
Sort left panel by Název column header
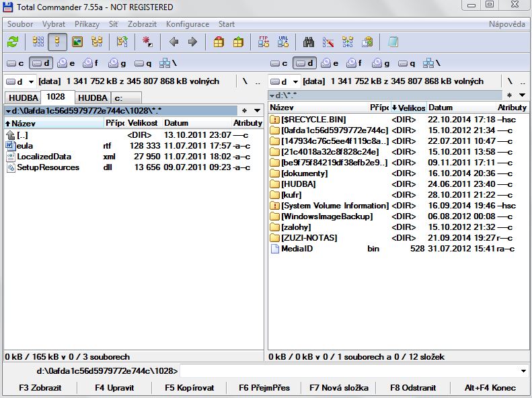pos(54,123)
